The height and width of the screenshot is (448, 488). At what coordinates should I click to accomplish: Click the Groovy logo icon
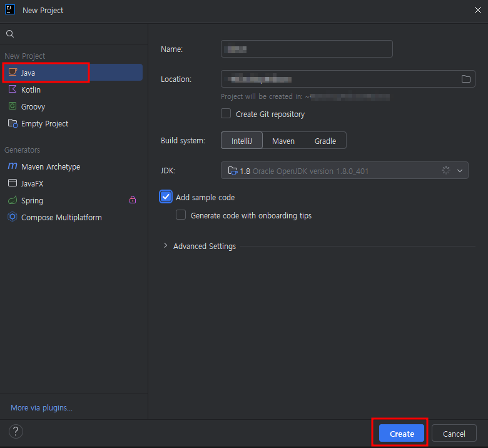13,106
